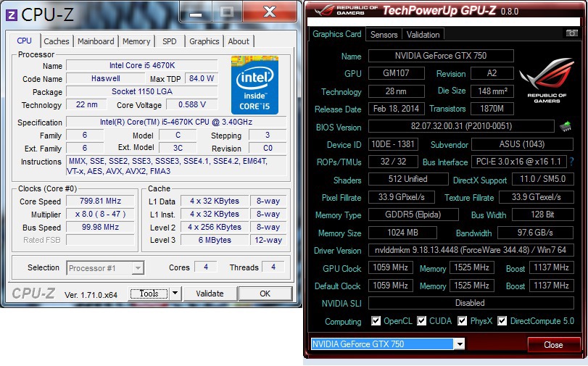This screenshot has width=588, height=366.
Task: Click the Memory Type value GDDR5 (Elpida)
Action: point(413,215)
